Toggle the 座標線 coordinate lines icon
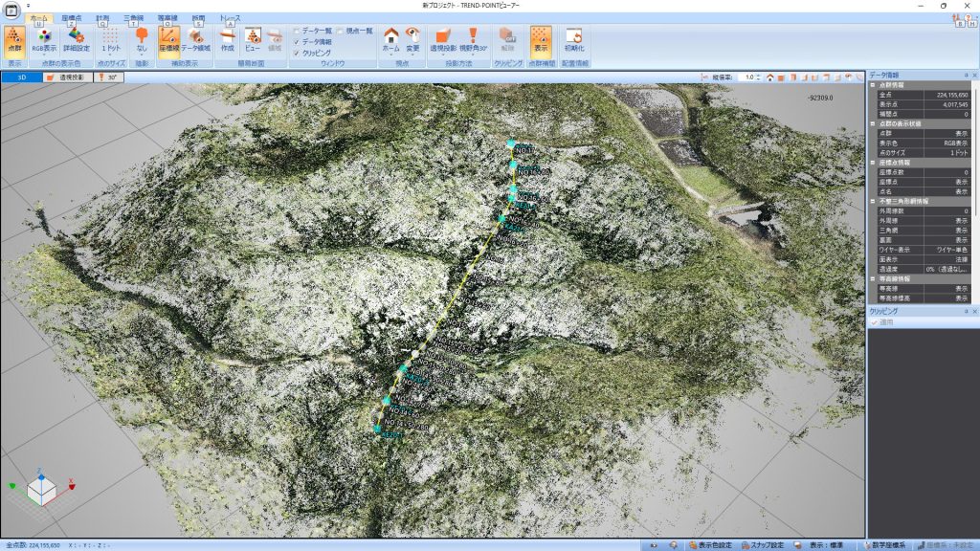 click(168, 39)
